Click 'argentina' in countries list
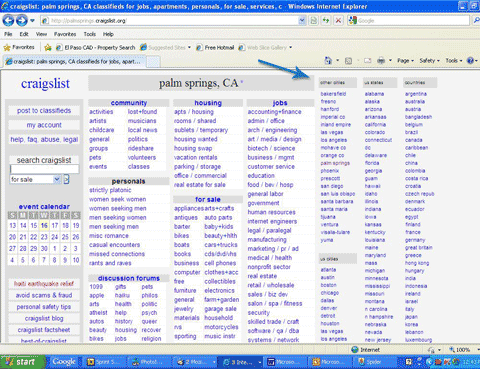The image size is (480, 369). coord(416,94)
